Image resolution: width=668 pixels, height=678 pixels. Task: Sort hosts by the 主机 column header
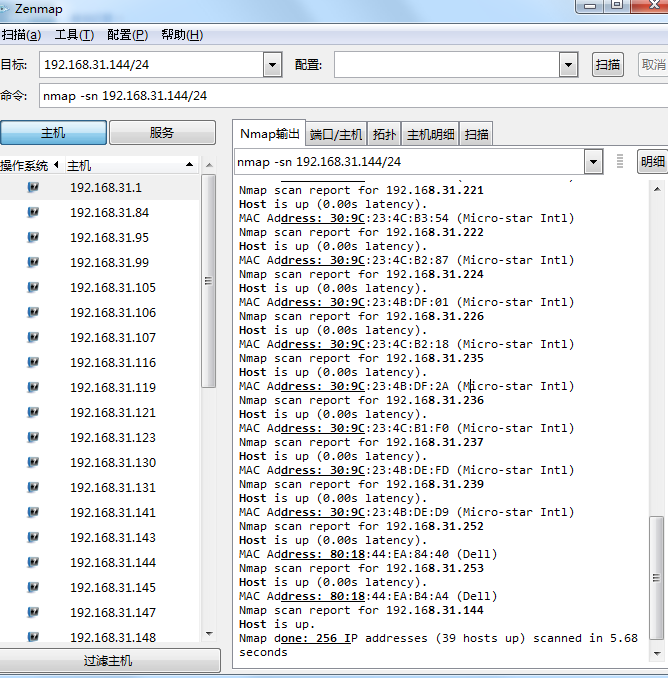(x=130, y=165)
